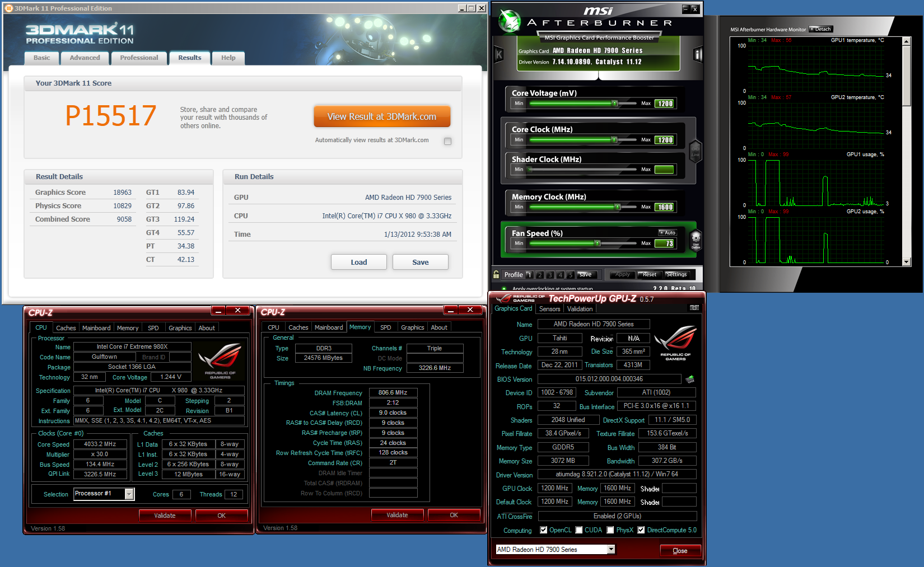Close the GPU-Z window with Close button
Screen dimensions: 924x567
[x=680, y=551]
